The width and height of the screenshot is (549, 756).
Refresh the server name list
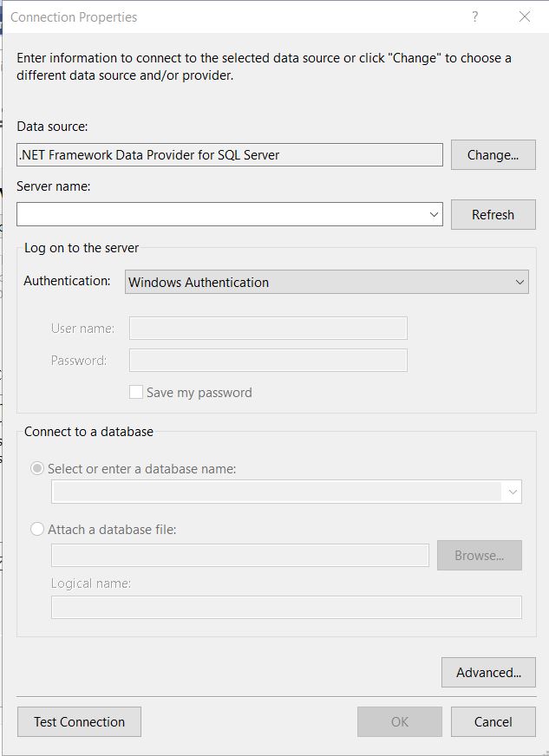[493, 214]
